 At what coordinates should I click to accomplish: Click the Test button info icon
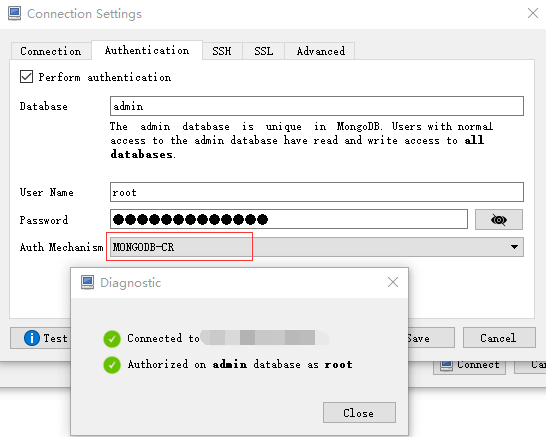click(x=32, y=338)
